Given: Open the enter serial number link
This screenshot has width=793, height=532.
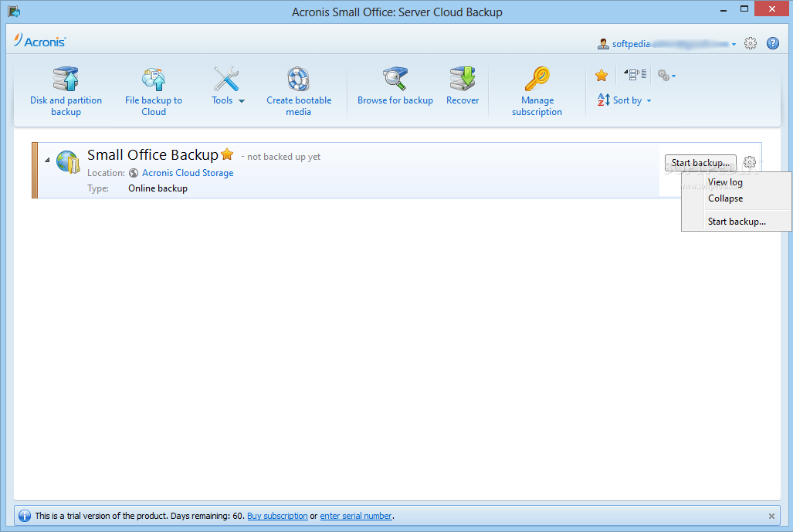Looking at the screenshot, I should tap(356, 516).
